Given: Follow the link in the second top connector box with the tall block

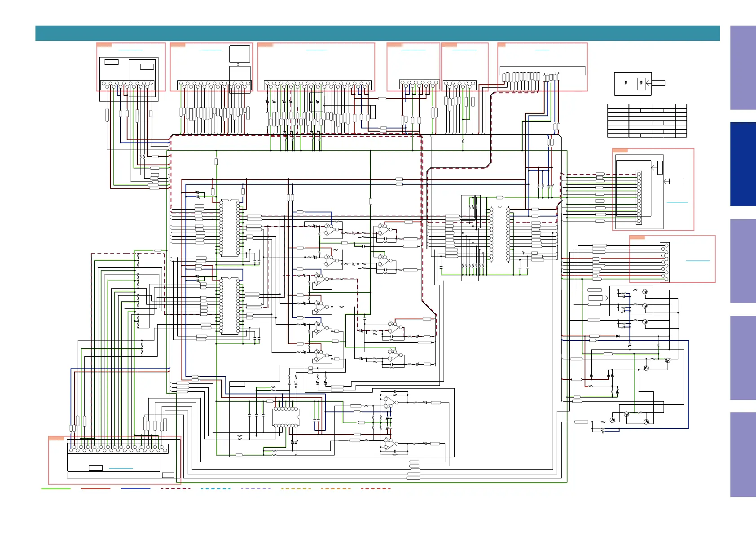Looking at the screenshot, I should (x=211, y=51).
